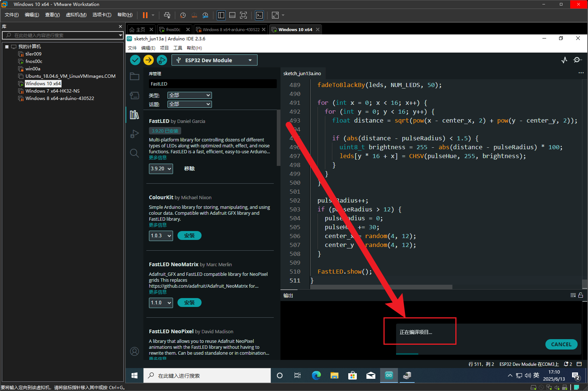Image resolution: width=588 pixels, height=391 pixels.
Task: Open Microsoft Edge from guest taskbar
Action: [x=316, y=375]
